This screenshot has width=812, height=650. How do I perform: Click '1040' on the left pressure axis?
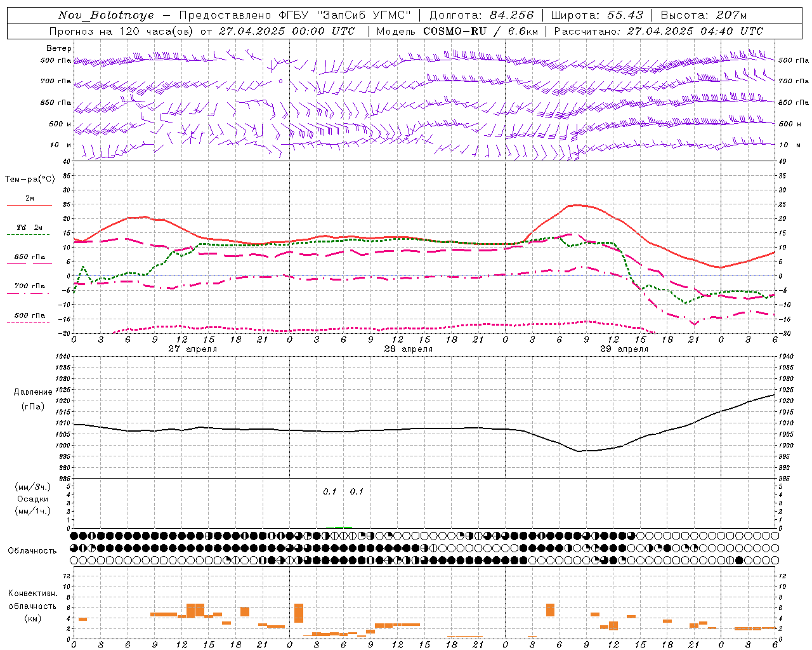[x=62, y=357]
